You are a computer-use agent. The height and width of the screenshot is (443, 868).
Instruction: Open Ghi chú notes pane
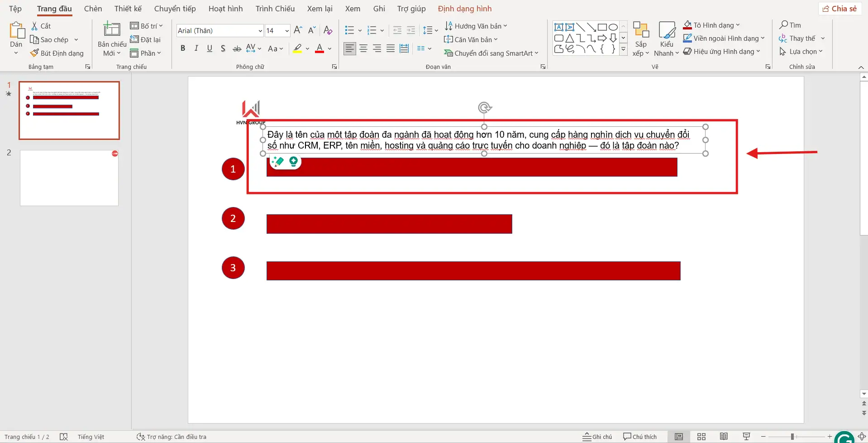[597, 437]
